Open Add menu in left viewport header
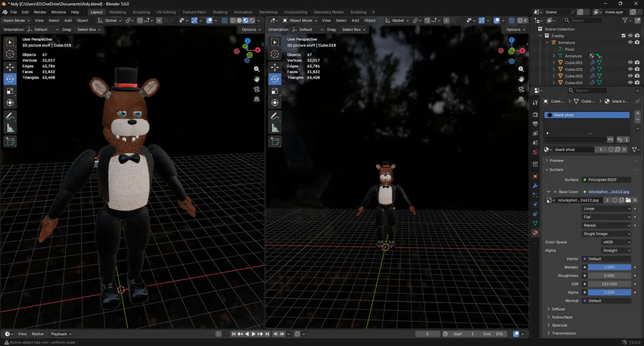644x346 pixels. click(68, 21)
